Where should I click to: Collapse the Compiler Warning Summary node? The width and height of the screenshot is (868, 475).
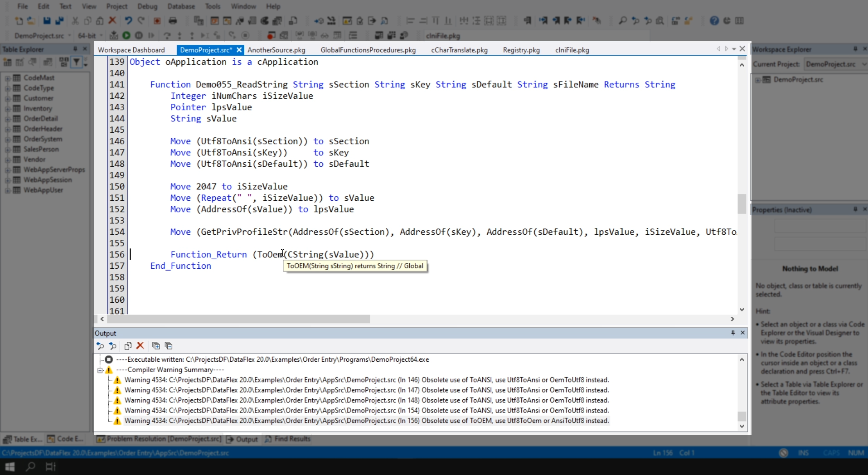click(100, 370)
